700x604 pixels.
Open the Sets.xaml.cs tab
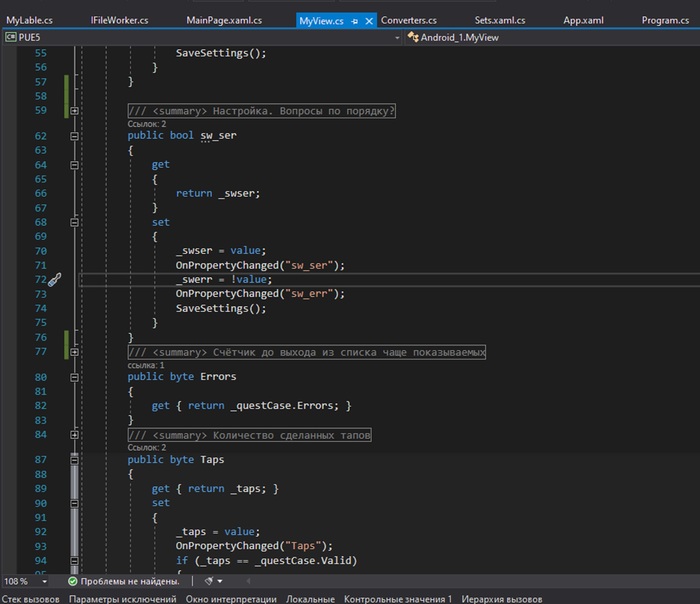point(500,20)
